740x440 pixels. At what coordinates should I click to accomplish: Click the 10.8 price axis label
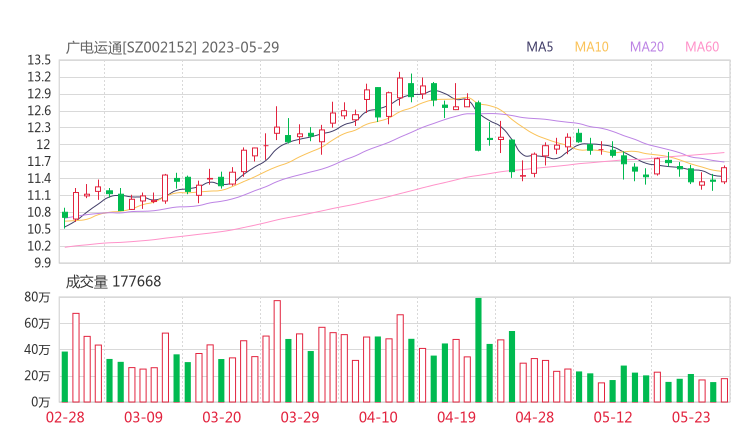pos(39,212)
